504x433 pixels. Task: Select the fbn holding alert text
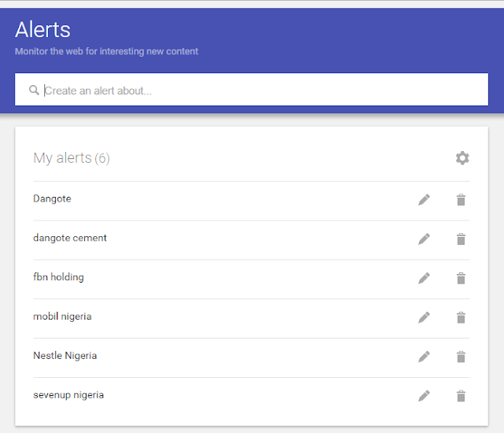click(58, 277)
